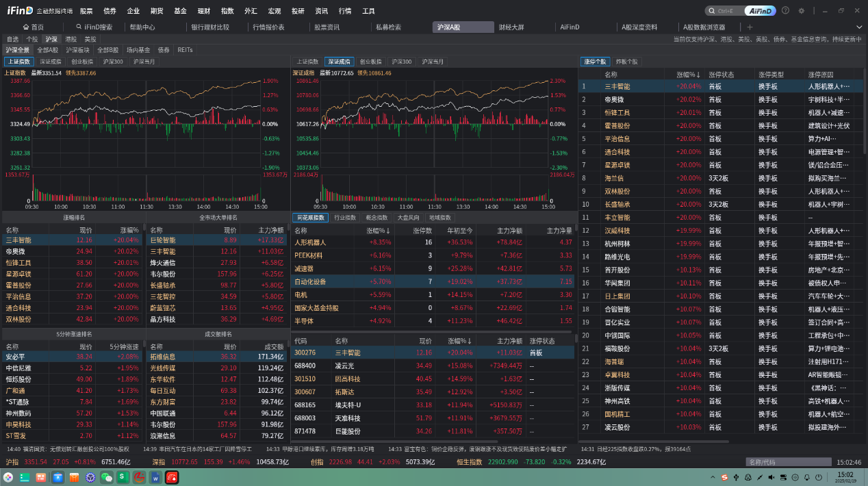Open WeChat from the taskbar
This screenshot has height=486, width=868.
tap(106, 476)
